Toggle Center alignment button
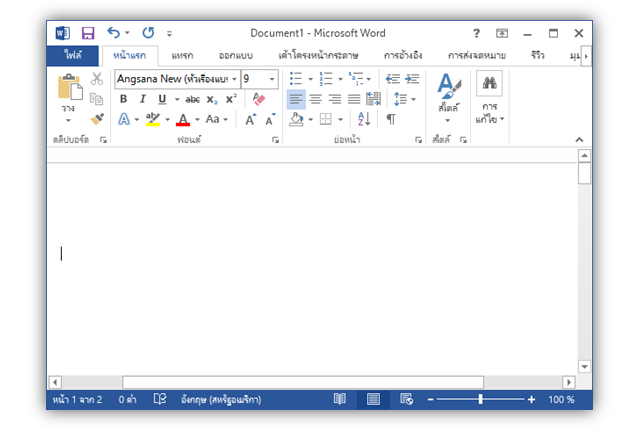 315,99
